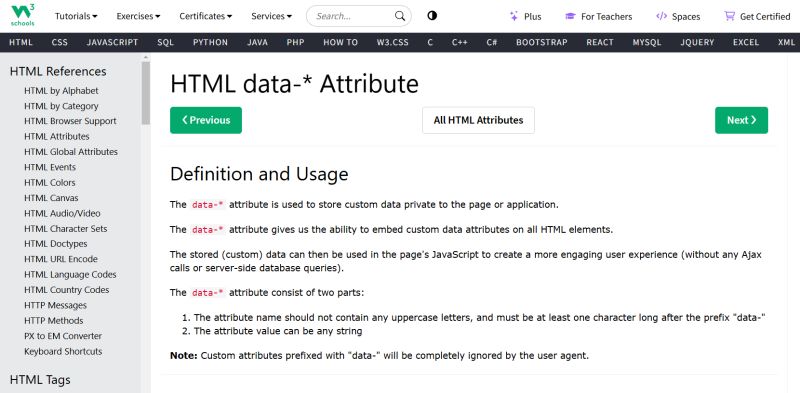
Task: Click the green Next button
Action: [x=741, y=120]
